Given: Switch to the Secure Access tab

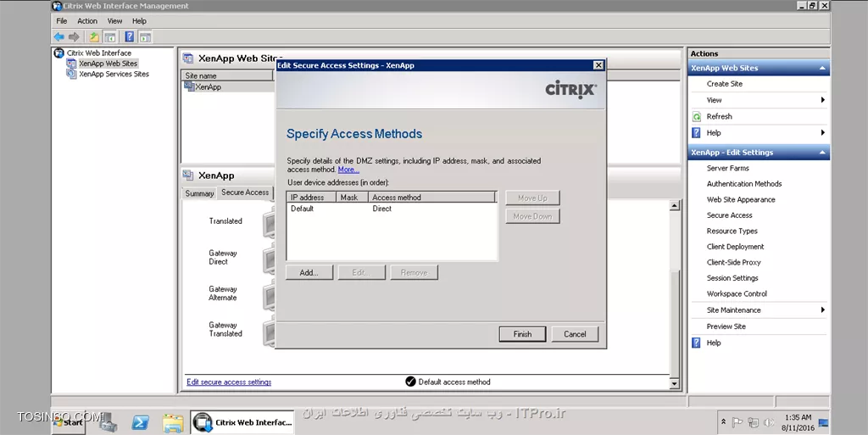Looking at the screenshot, I should click(245, 192).
